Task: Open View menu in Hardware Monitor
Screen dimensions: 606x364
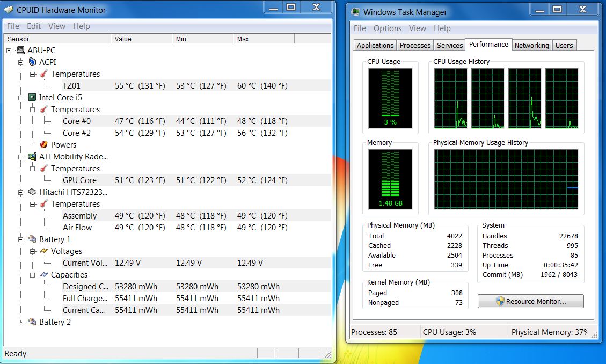Action: 56,26
